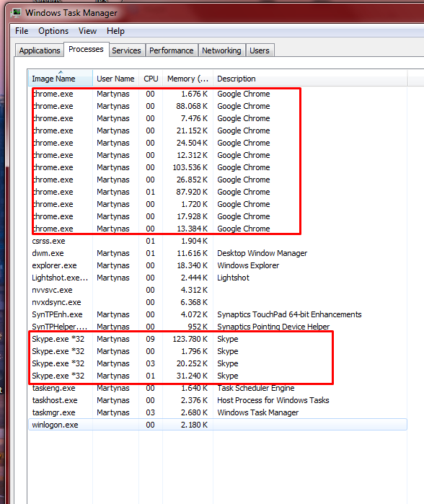Viewport: 424px width, 504px height.
Task: Open the View menu
Action: point(87,31)
